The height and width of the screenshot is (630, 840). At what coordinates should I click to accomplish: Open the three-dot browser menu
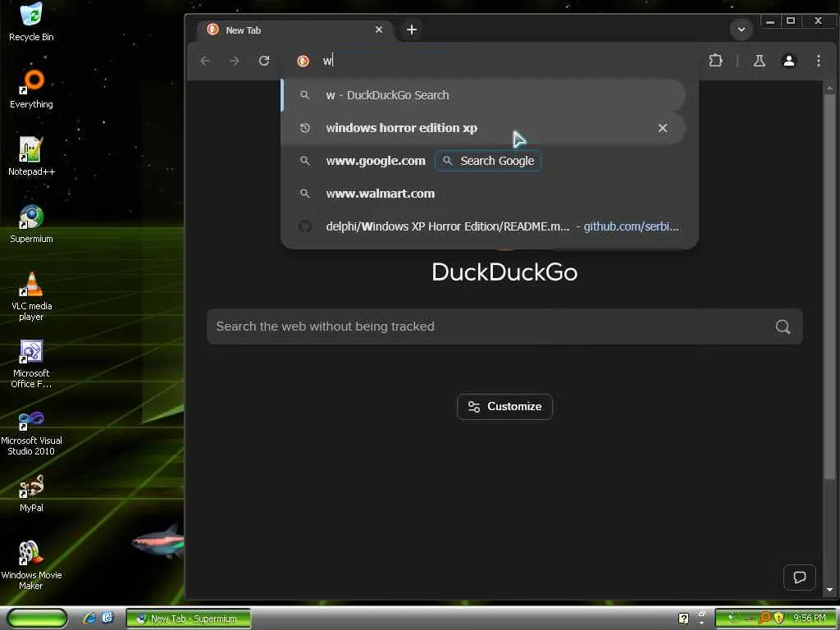(818, 61)
